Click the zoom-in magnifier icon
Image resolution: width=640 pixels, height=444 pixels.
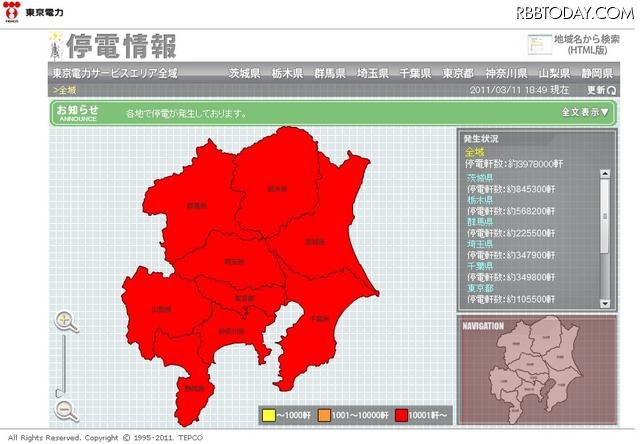pos(67,322)
